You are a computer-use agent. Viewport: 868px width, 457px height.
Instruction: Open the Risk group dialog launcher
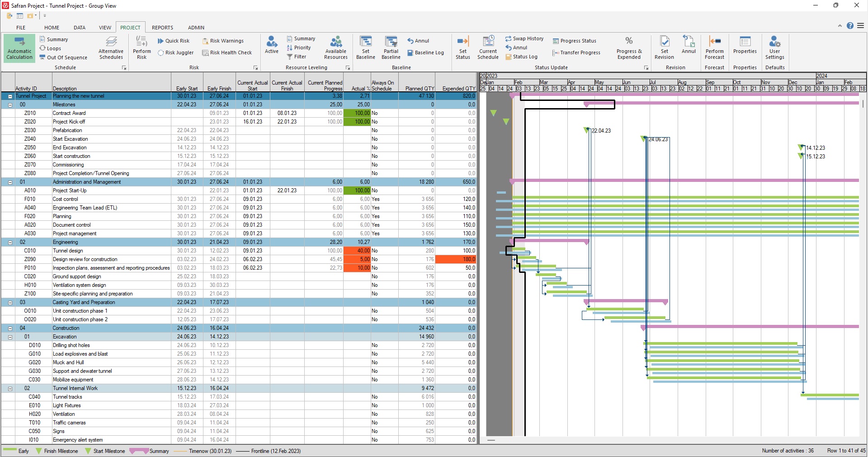coord(255,68)
